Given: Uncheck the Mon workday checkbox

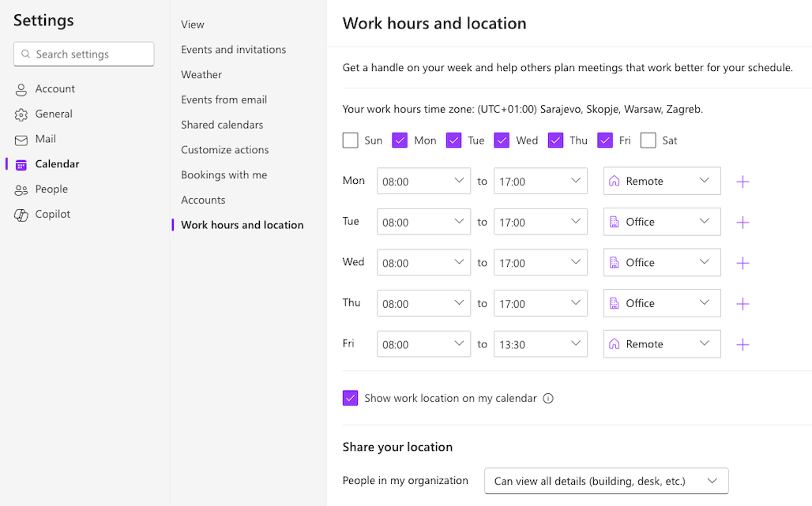Looking at the screenshot, I should coord(400,141).
